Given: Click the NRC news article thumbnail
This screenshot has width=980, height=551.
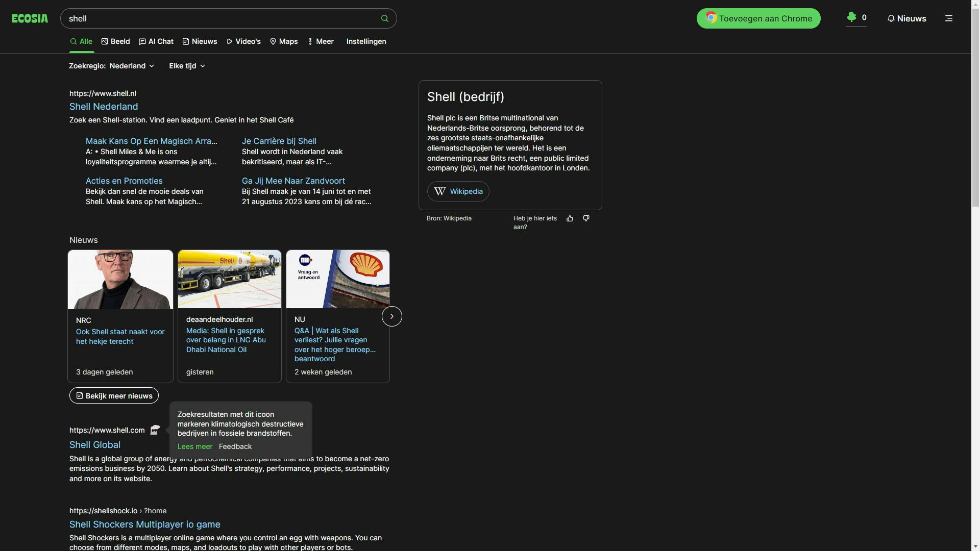Looking at the screenshot, I should pyautogui.click(x=120, y=279).
